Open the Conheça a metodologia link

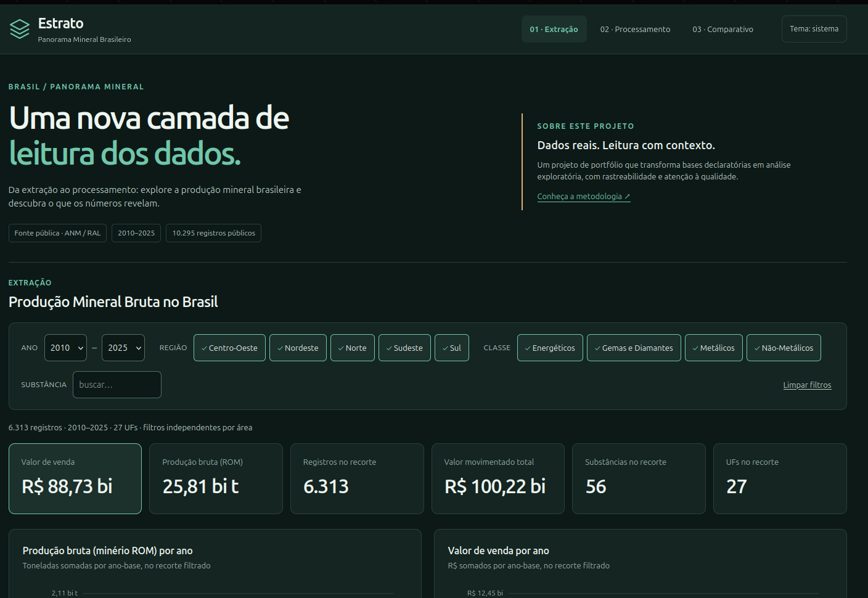click(x=583, y=197)
